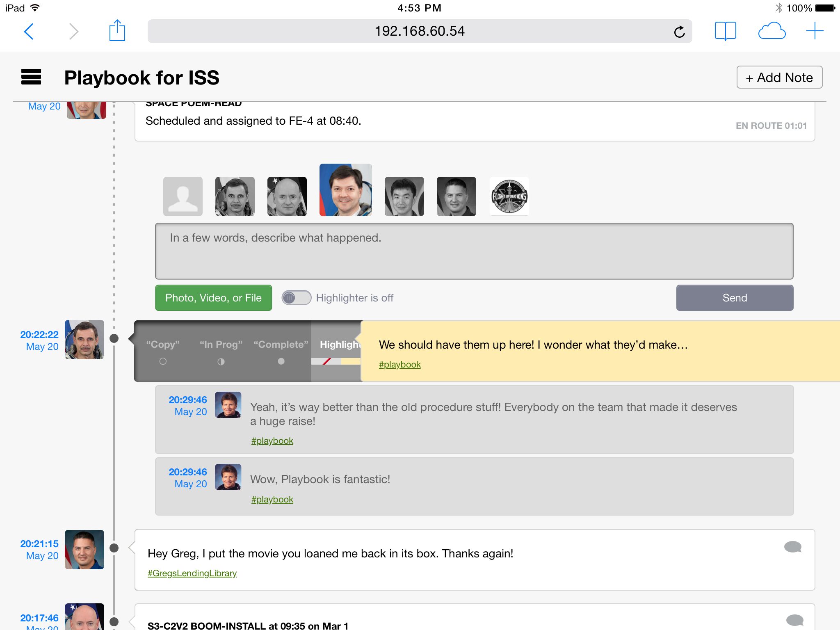Click the battery indicator in status bar
Viewport: 840px width, 630px height.
[825, 8]
